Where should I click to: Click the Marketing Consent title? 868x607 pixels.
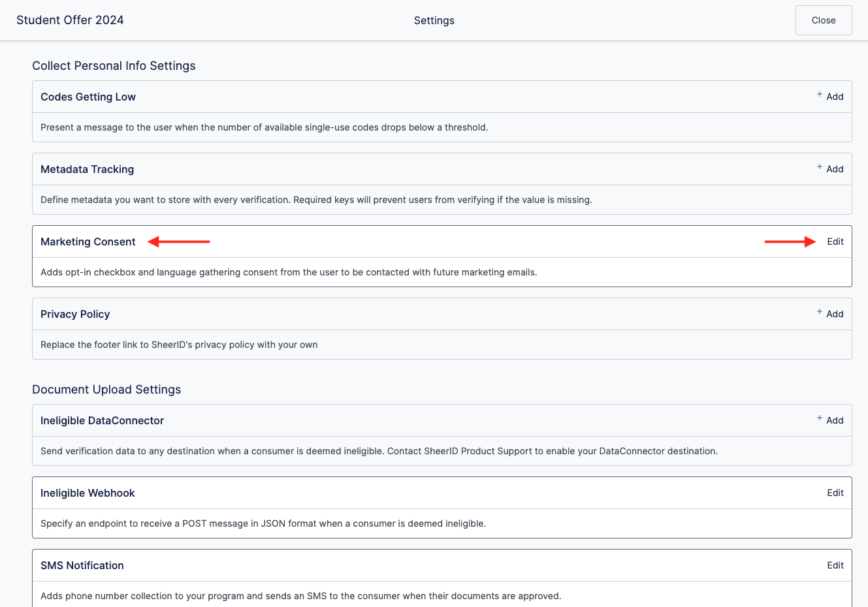tap(88, 241)
